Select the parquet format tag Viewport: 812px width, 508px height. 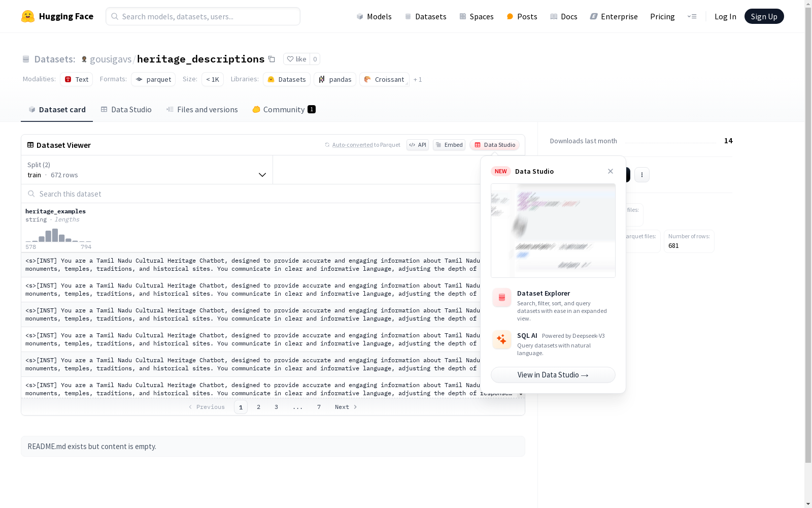click(153, 79)
